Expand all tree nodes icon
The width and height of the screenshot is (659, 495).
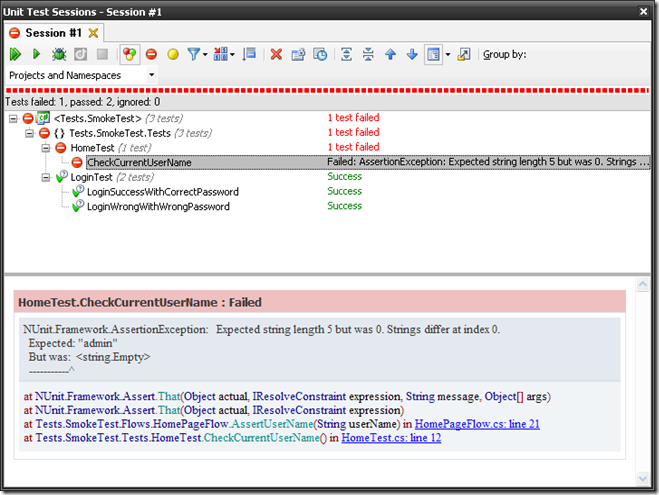pyautogui.click(x=346, y=54)
